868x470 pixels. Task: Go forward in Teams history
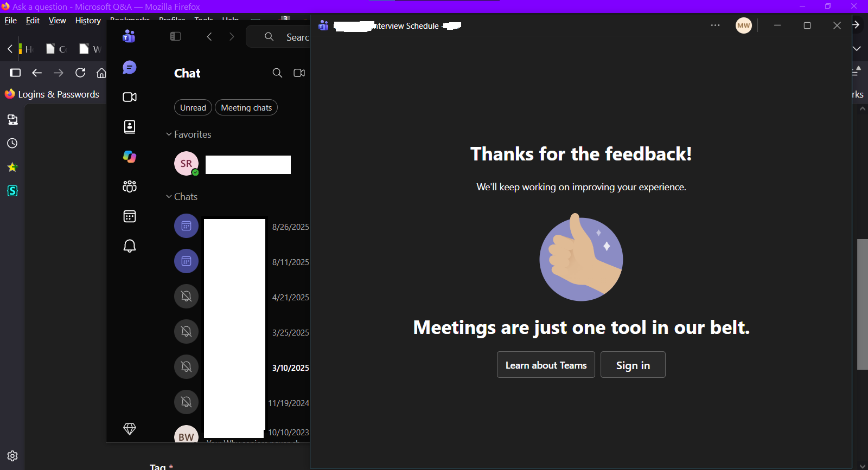[x=232, y=36]
